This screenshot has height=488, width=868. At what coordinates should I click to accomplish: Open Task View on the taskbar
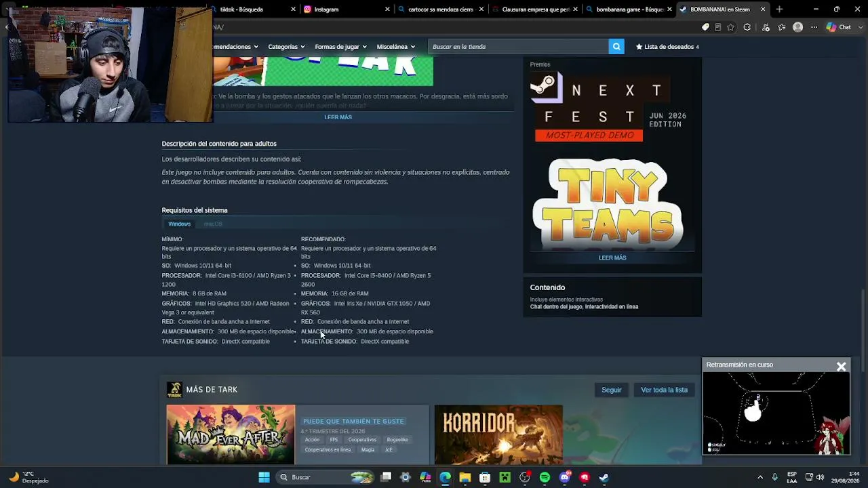[386, 477]
